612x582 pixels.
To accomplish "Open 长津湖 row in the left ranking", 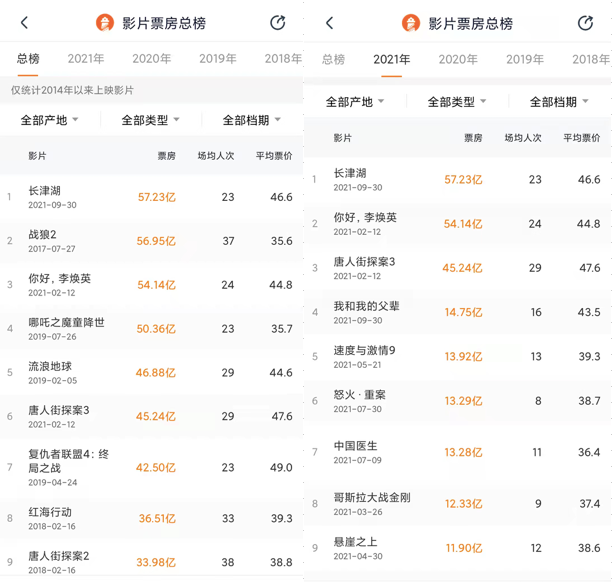I will click(151, 197).
